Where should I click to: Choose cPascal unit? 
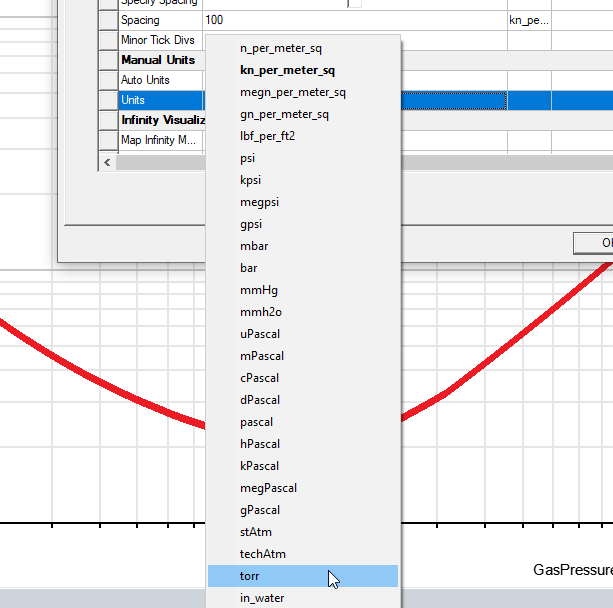[303, 378]
